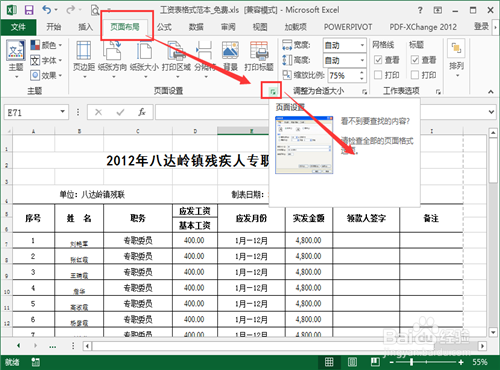Viewport: 500px width, 370px height.
Task: Click paper Size (纸张大小) icon
Action: (x=144, y=59)
